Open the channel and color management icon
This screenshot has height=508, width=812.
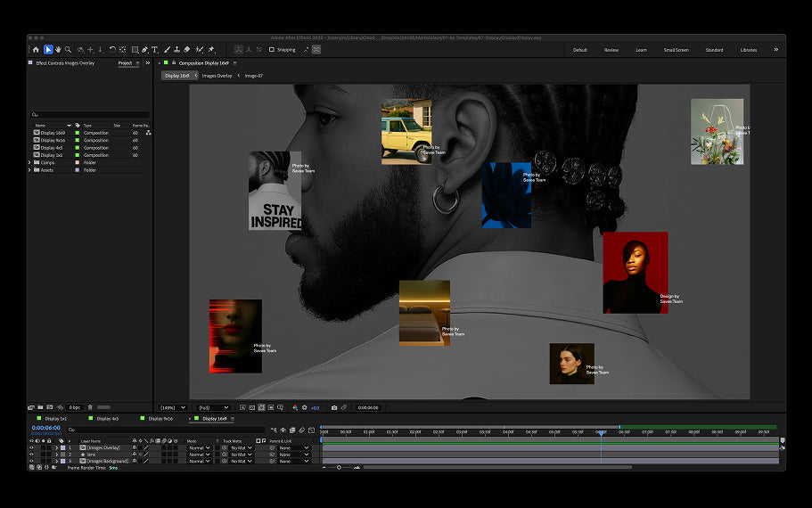click(295, 407)
